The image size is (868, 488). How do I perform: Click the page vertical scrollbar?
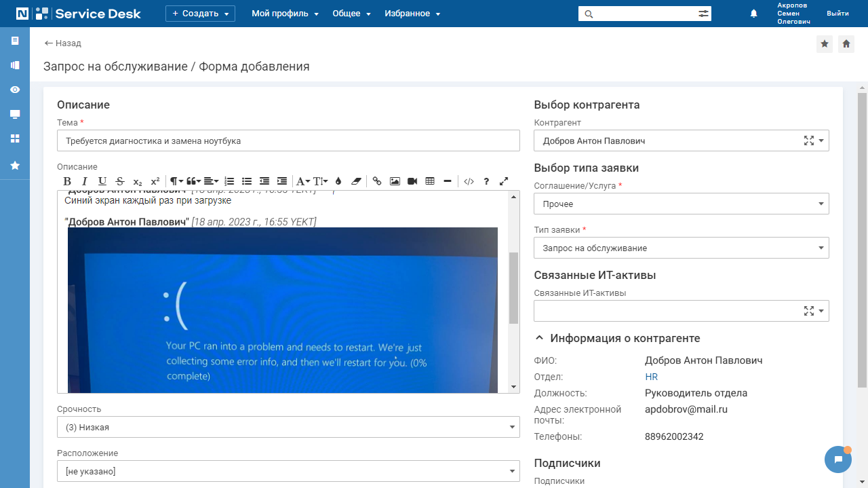point(862,240)
